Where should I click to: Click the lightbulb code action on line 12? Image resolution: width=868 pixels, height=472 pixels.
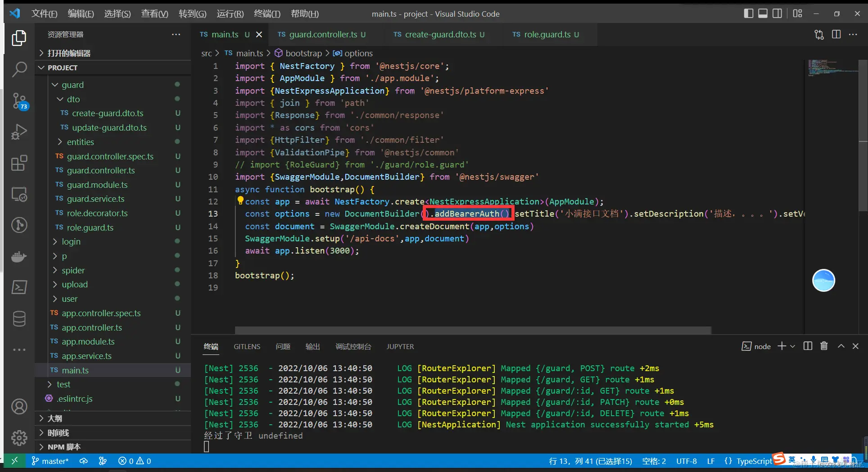point(240,200)
